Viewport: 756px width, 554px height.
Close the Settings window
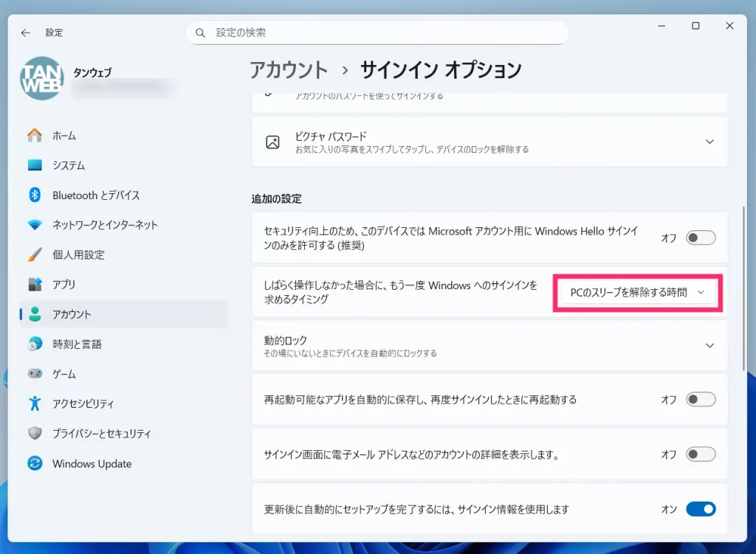pos(729,26)
